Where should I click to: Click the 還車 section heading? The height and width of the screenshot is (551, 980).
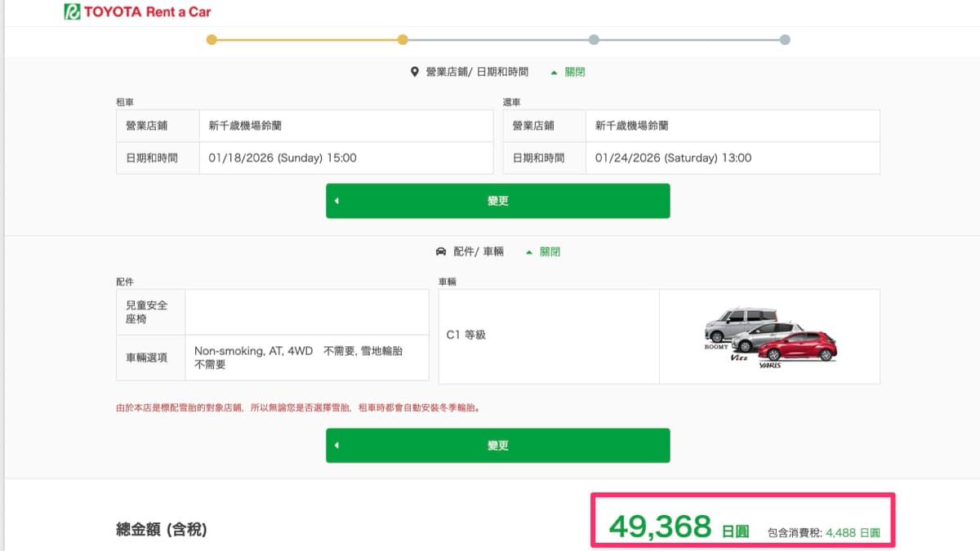[x=512, y=102]
